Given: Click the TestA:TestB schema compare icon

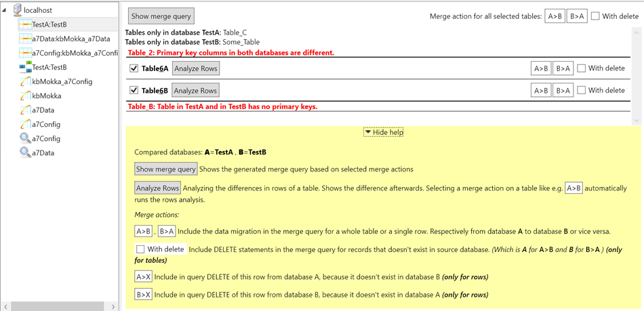Looking at the screenshot, I should (25, 67).
